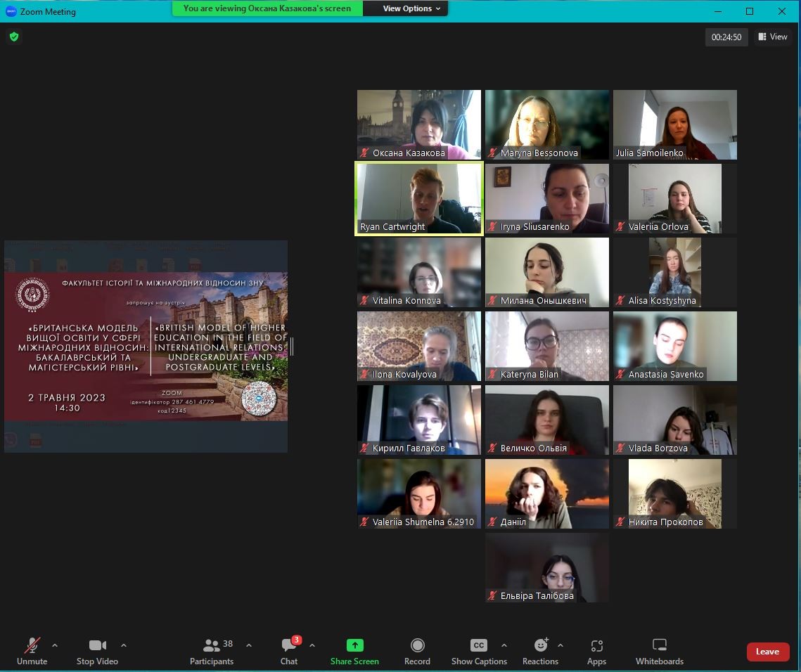
Task: Open the View Options dropdown
Action: [411, 8]
